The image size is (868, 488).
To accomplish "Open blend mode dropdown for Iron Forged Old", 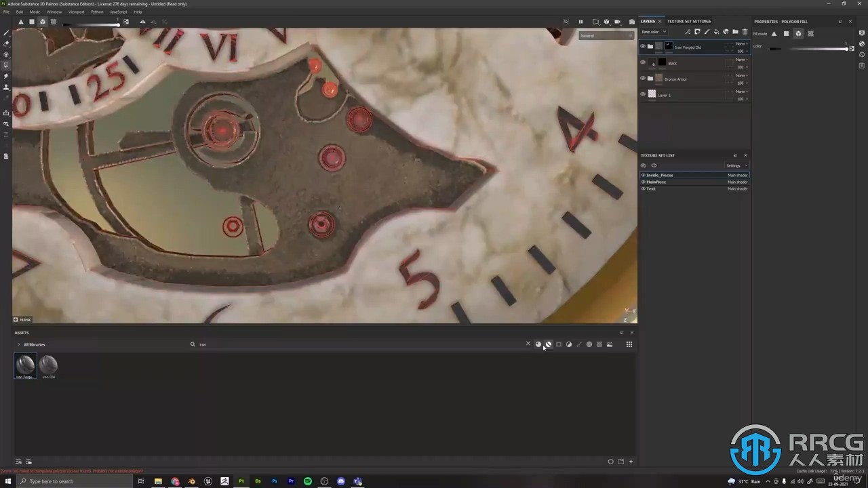I will click(x=742, y=43).
